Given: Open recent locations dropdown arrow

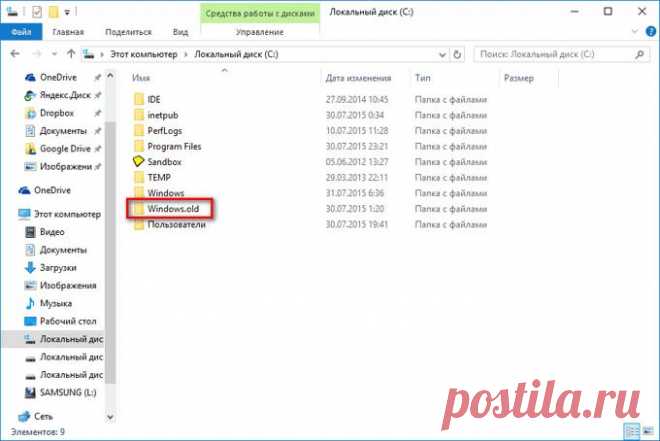Looking at the screenshot, I should click(x=54, y=54).
